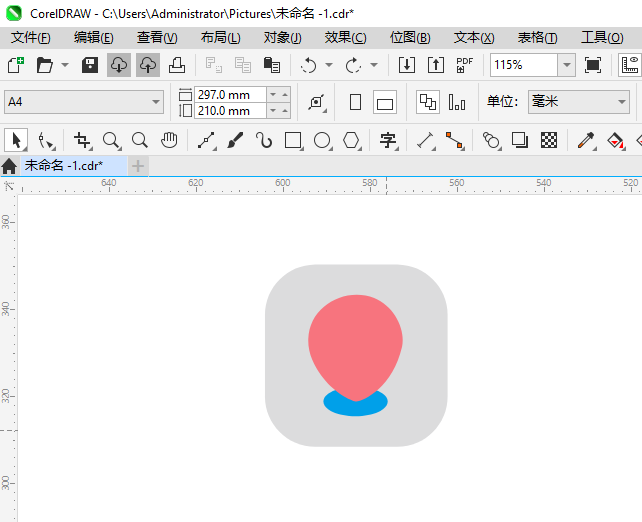This screenshot has width=642, height=522.
Task: Toggle rulers display icon
Action: (630, 65)
